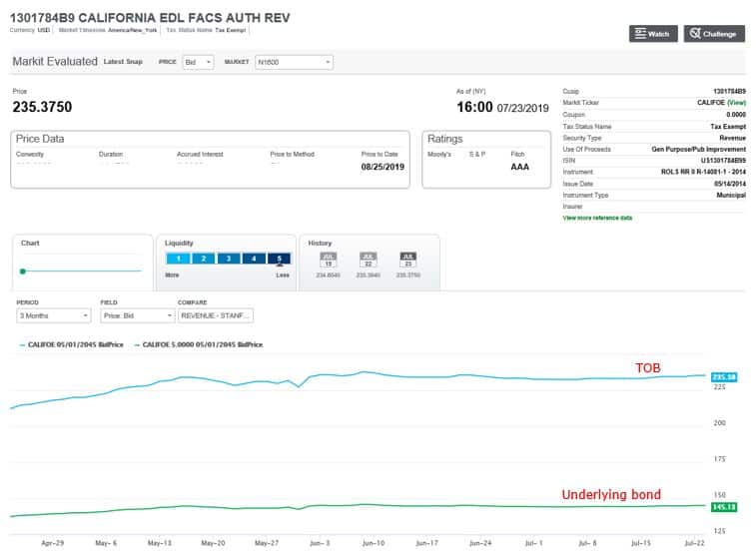The width and height of the screenshot is (756, 558).
Task: Click the price value 235.3750
Action: pos(42,107)
